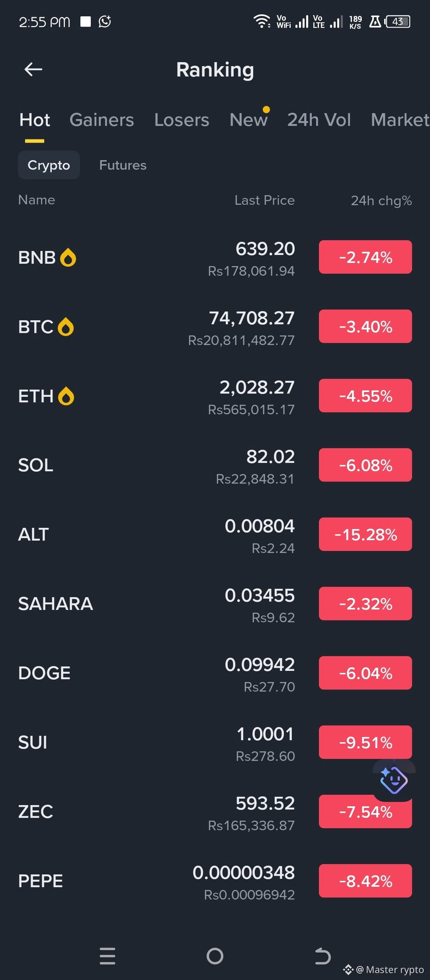430x980 pixels.
Task: Switch to the Gainers tab
Action: pyautogui.click(x=102, y=120)
